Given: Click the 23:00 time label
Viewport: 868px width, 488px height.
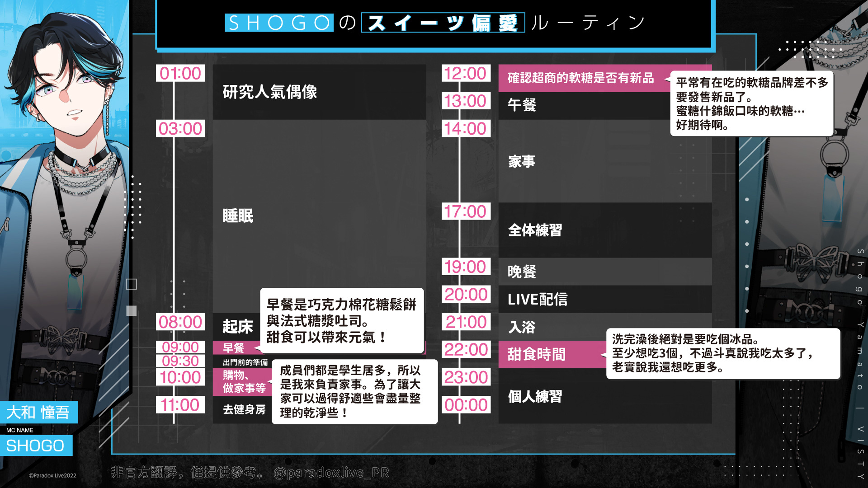Looking at the screenshot, I should click(466, 377).
